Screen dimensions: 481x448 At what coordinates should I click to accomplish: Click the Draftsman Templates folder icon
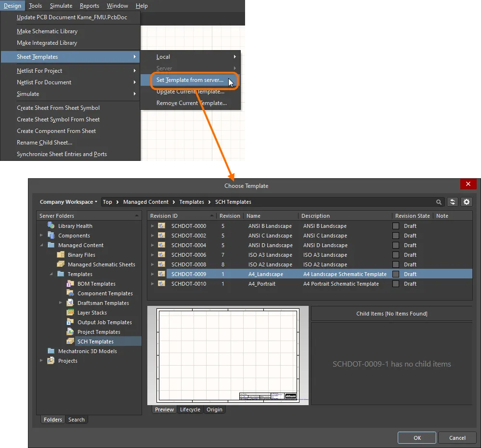tap(70, 303)
